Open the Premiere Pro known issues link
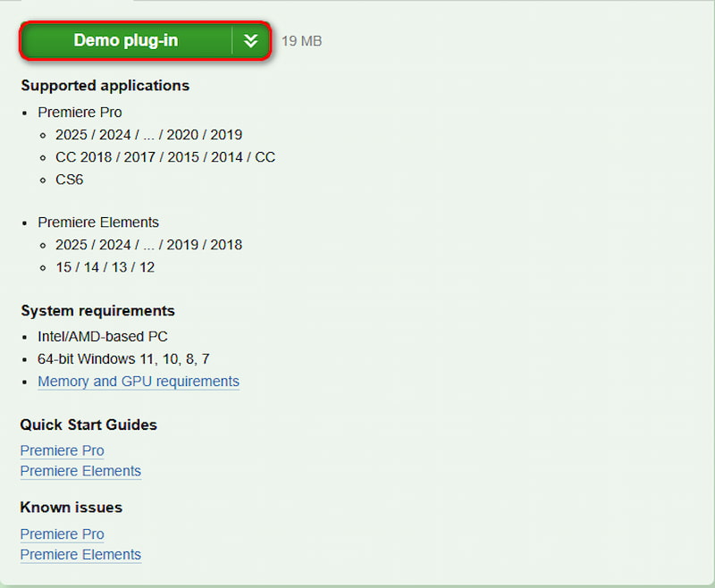The height and width of the screenshot is (588, 715). click(x=62, y=533)
